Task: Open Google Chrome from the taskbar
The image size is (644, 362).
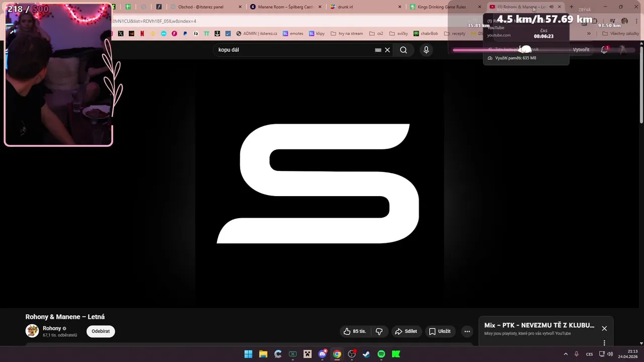Action: click(337, 354)
